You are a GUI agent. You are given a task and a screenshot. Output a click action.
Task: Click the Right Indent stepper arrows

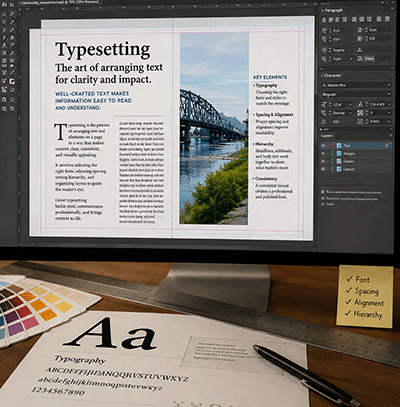tap(366, 30)
